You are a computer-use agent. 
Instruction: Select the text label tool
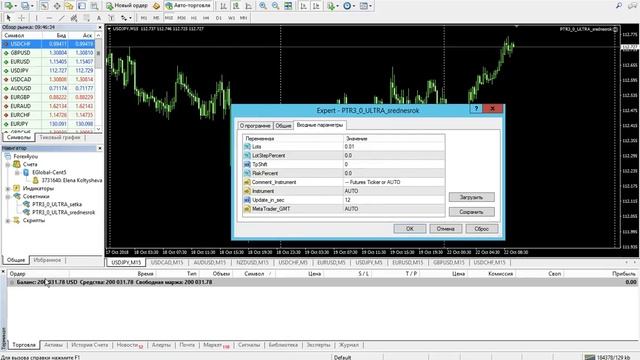click(x=111, y=18)
